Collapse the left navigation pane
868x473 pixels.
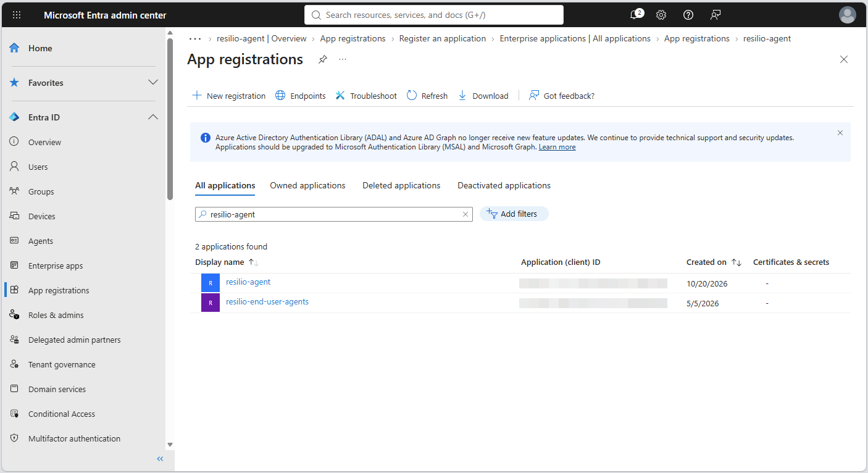pyautogui.click(x=160, y=459)
